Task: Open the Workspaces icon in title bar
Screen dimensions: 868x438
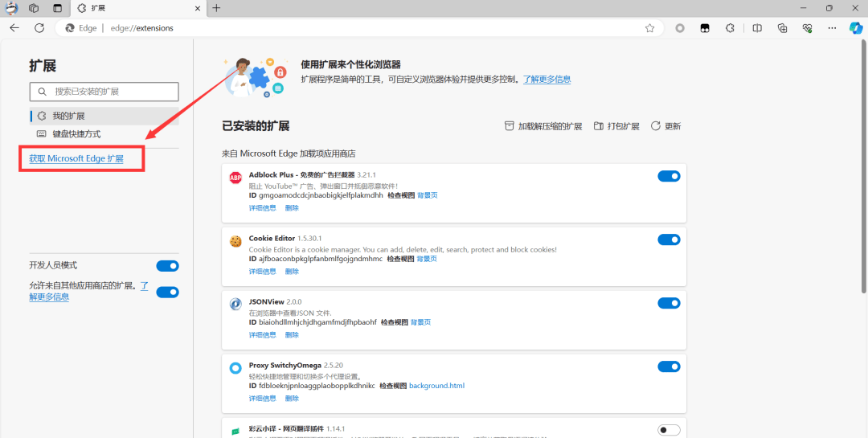Action: click(34, 8)
